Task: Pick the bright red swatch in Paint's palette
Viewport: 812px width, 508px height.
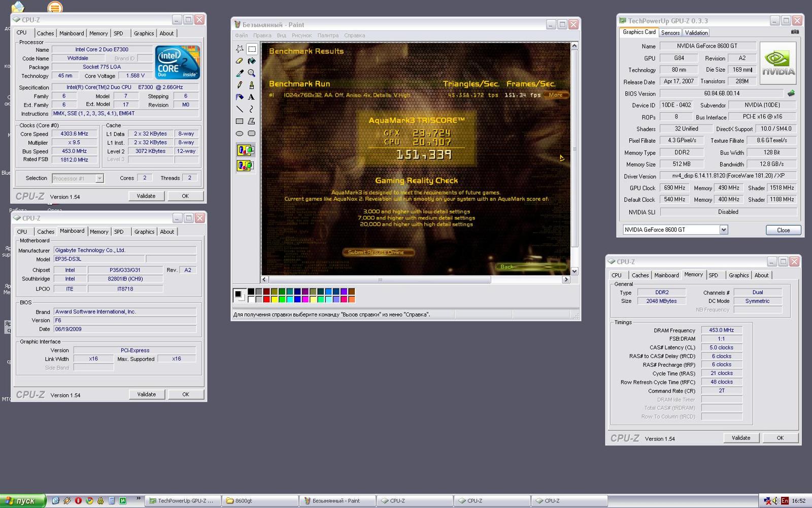Action: 266,299
